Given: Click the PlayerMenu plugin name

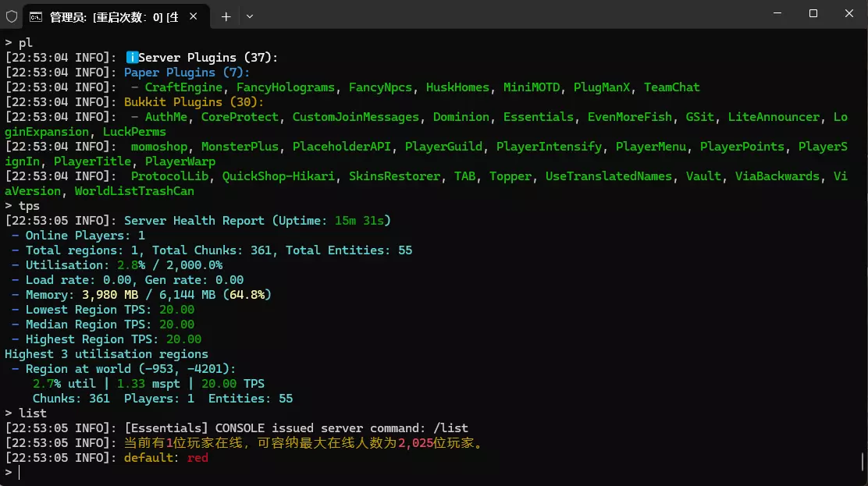Looking at the screenshot, I should pyautogui.click(x=650, y=147).
